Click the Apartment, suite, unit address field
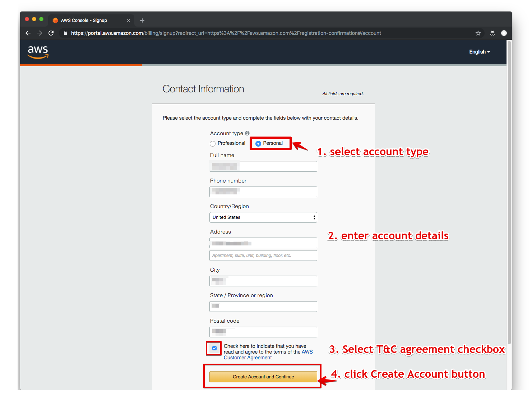This screenshot has width=532, height=419. point(263,255)
